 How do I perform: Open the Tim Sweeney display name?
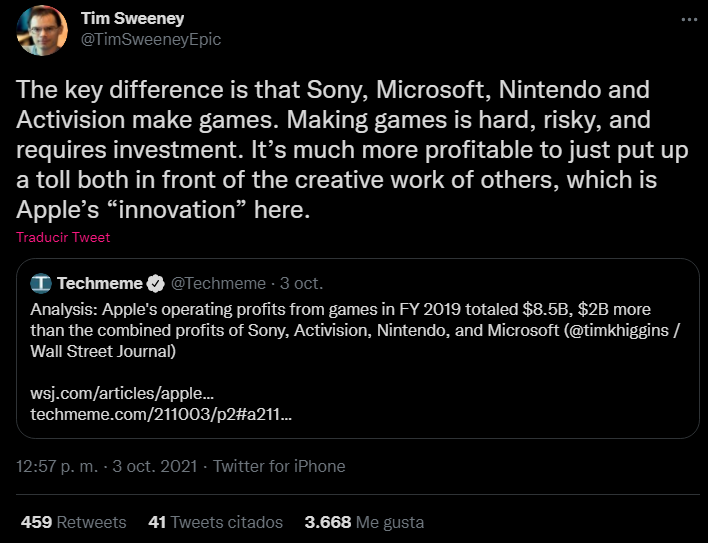[x=146, y=19]
